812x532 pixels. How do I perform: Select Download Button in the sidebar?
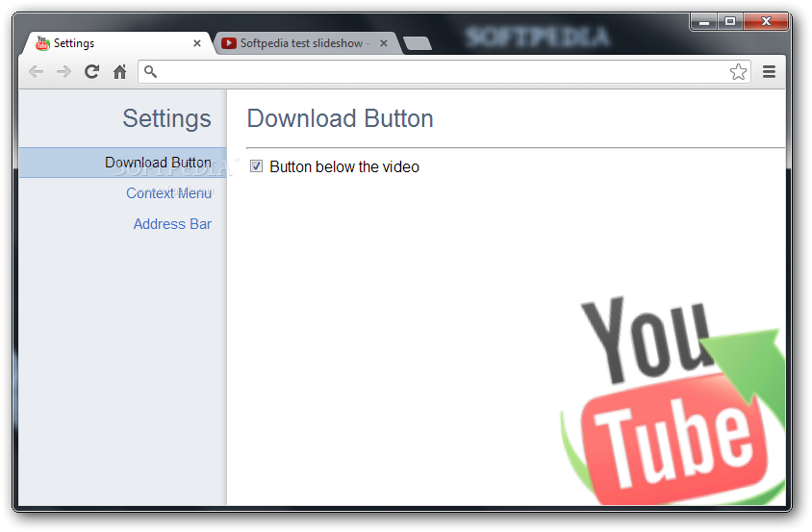click(123, 163)
